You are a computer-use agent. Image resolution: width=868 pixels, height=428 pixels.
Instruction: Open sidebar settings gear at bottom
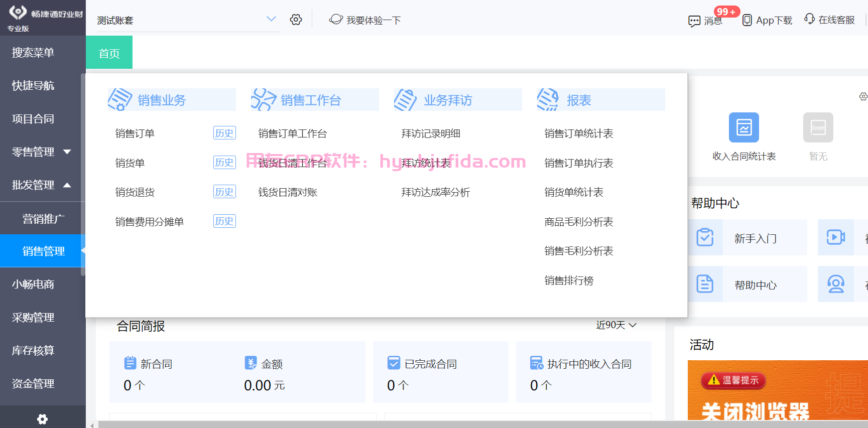coord(43,419)
